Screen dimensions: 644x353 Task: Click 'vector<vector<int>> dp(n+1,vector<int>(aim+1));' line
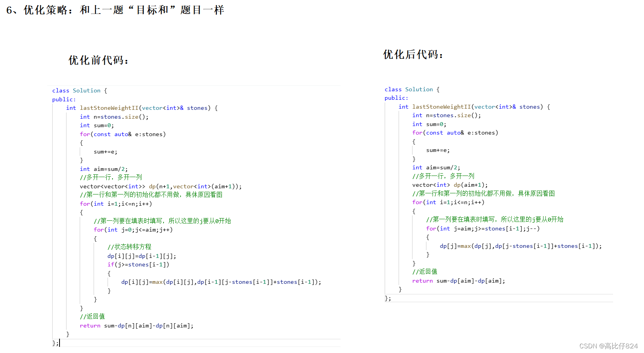pos(161,186)
